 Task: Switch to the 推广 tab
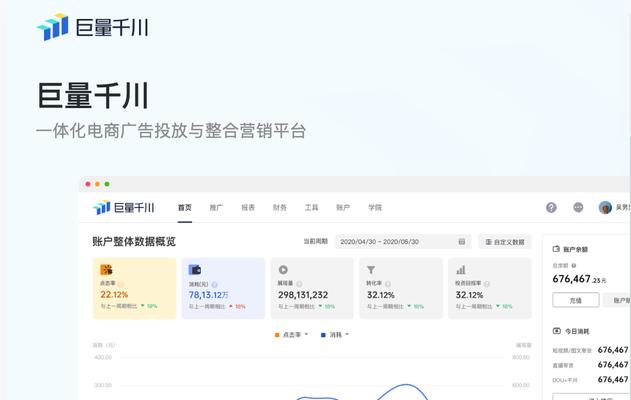(216, 208)
